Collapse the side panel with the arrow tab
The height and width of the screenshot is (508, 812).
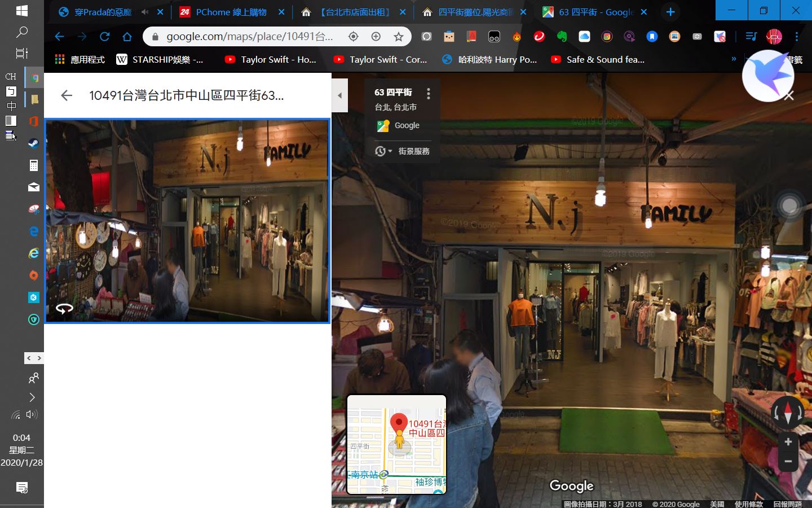[x=339, y=95]
